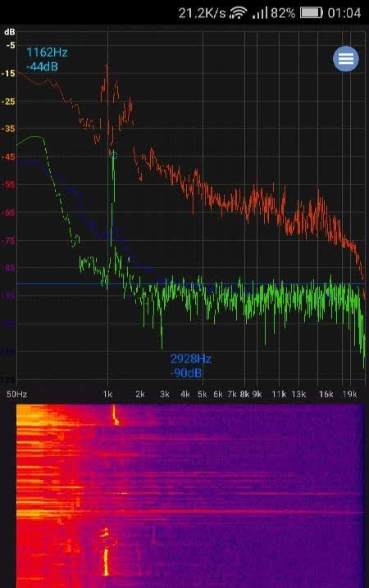Tap the -15 dB axis label

tap(8, 74)
